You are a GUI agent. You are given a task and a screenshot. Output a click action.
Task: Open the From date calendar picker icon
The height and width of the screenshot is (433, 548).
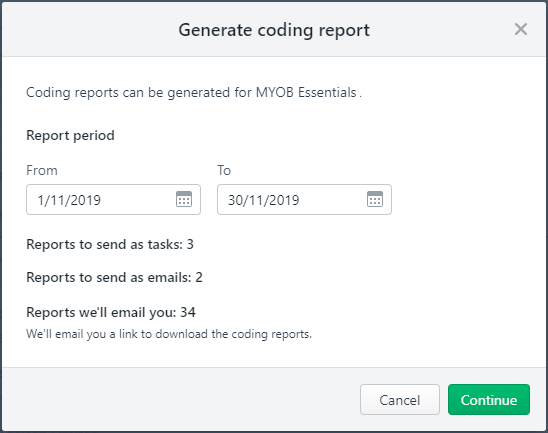184,199
